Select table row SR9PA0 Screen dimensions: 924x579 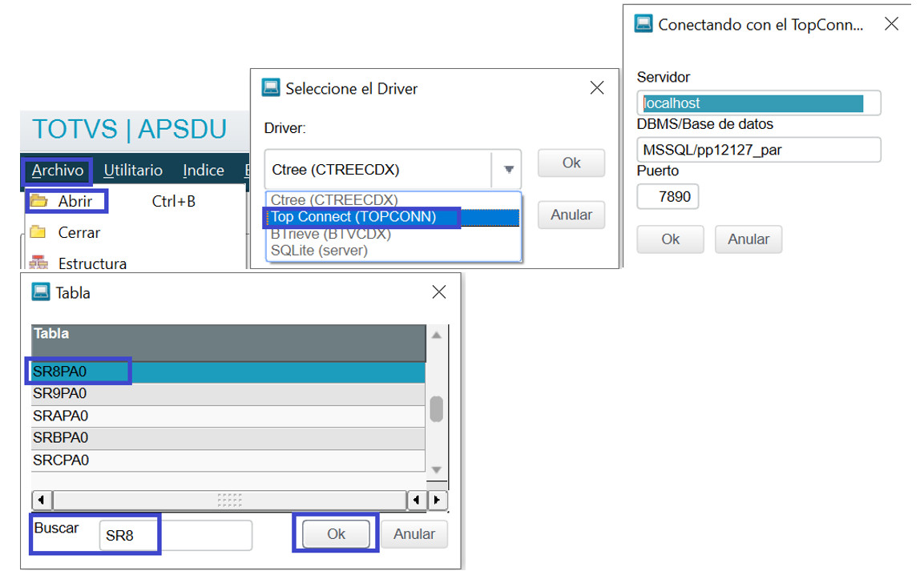(x=228, y=394)
